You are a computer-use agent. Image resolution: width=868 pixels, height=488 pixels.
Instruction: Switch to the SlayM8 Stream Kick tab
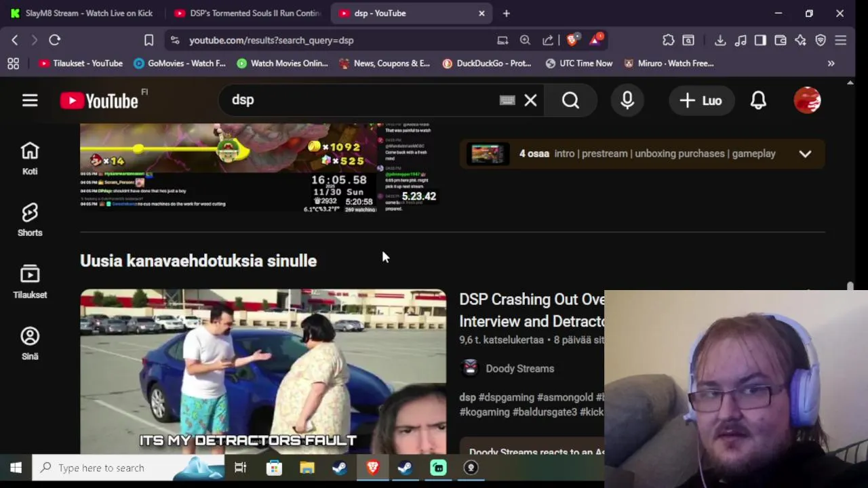tap(81, 13)
